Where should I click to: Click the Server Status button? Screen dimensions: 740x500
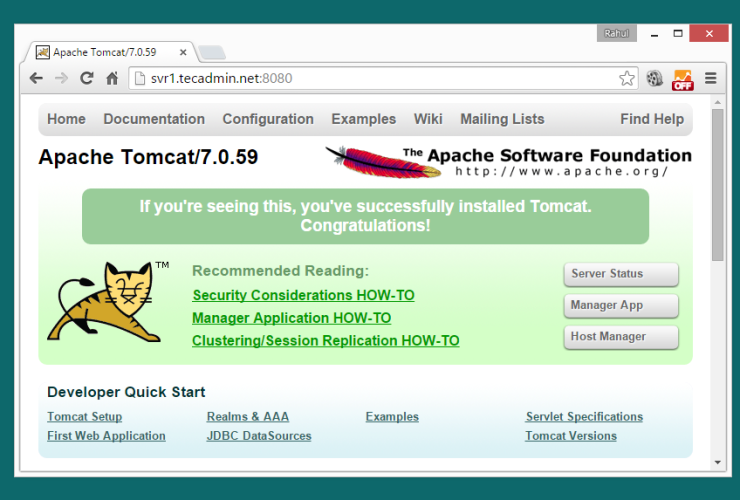[x=620, y=274]
